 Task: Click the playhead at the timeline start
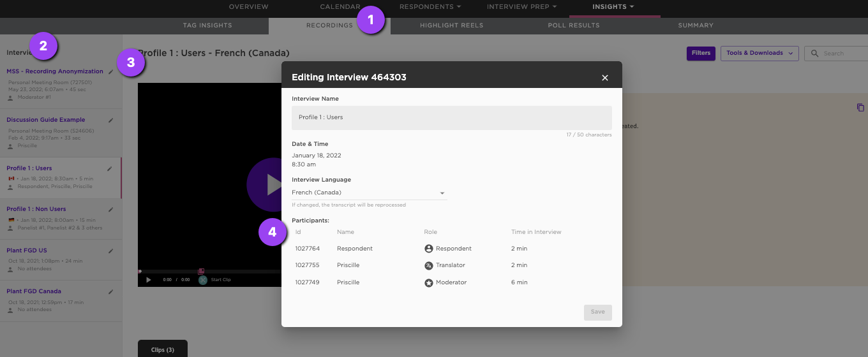[140, 272]
